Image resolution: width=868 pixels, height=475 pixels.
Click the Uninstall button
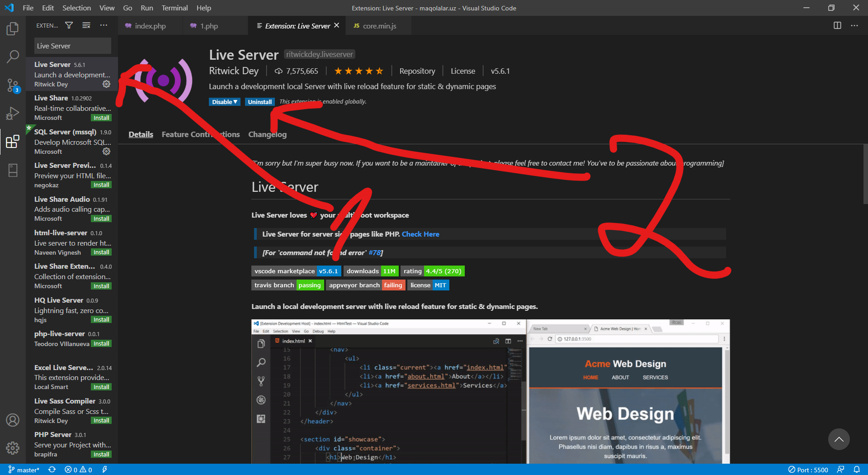point(260,102)
